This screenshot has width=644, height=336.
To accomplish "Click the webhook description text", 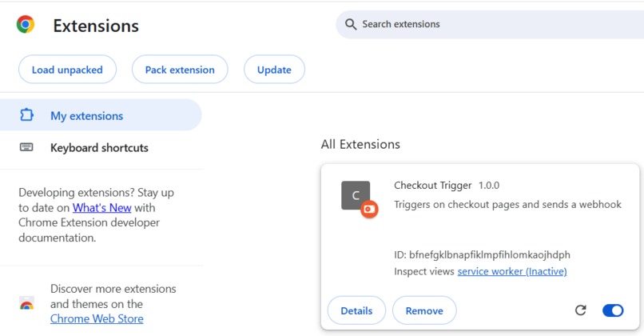I will 507,204.
